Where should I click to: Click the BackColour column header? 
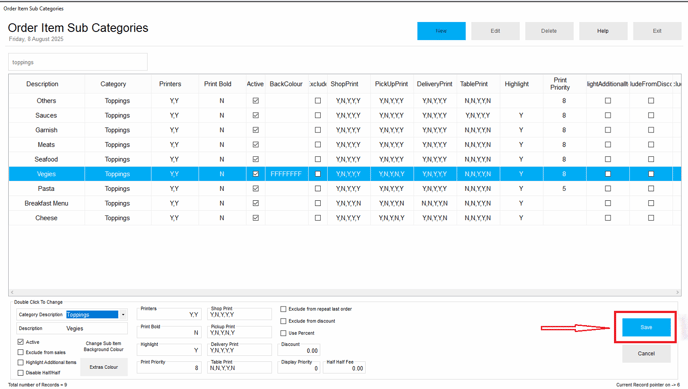(x=286, y=84)
